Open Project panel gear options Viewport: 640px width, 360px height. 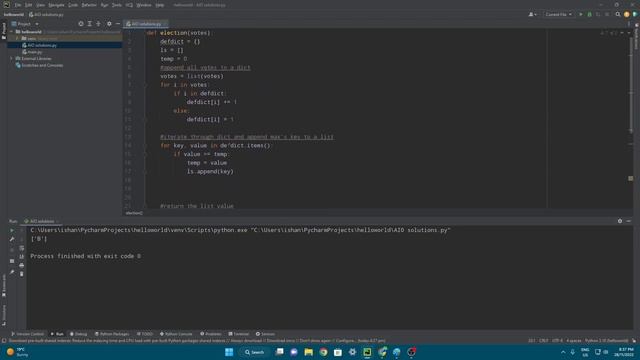pos(109,24)
